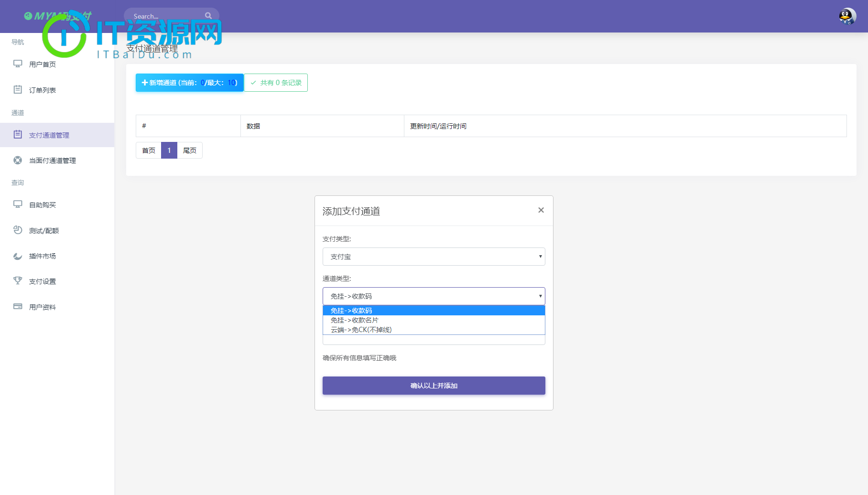Click the 插件市场 icon
868x495 pixels.
click(18, 256)
